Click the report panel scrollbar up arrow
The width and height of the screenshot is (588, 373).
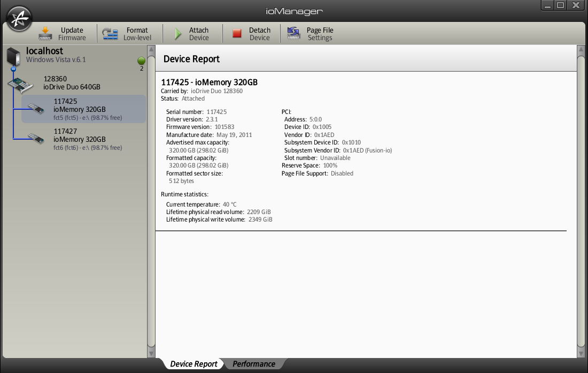coord(581,51)
